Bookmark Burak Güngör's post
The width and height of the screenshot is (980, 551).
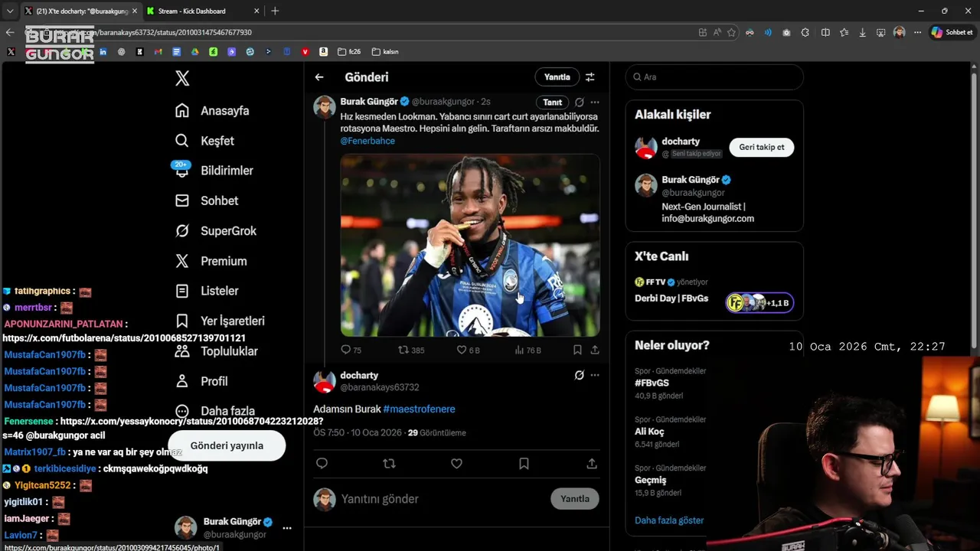click(x=577, y=350)
